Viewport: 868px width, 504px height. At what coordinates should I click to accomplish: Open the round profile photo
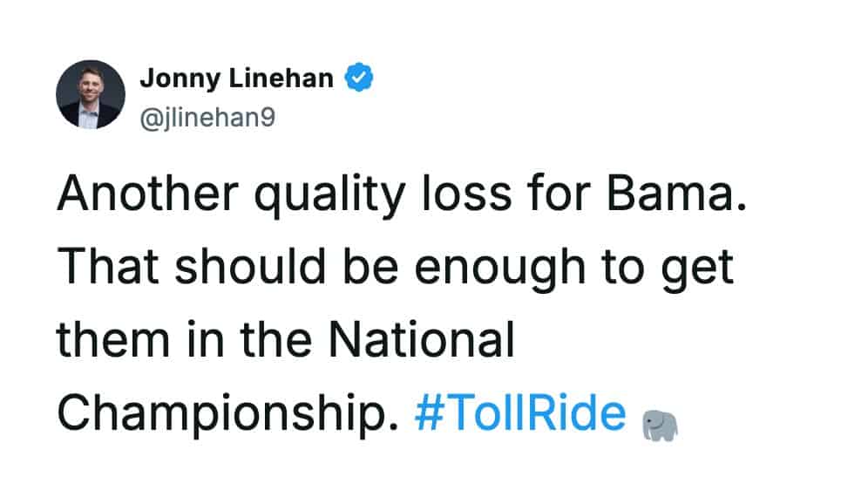91,95
